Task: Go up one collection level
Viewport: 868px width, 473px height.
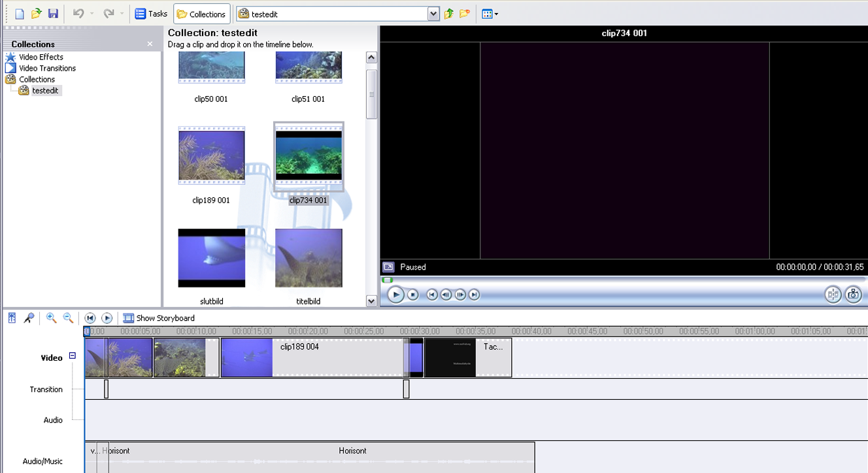Action: (448, 14)
